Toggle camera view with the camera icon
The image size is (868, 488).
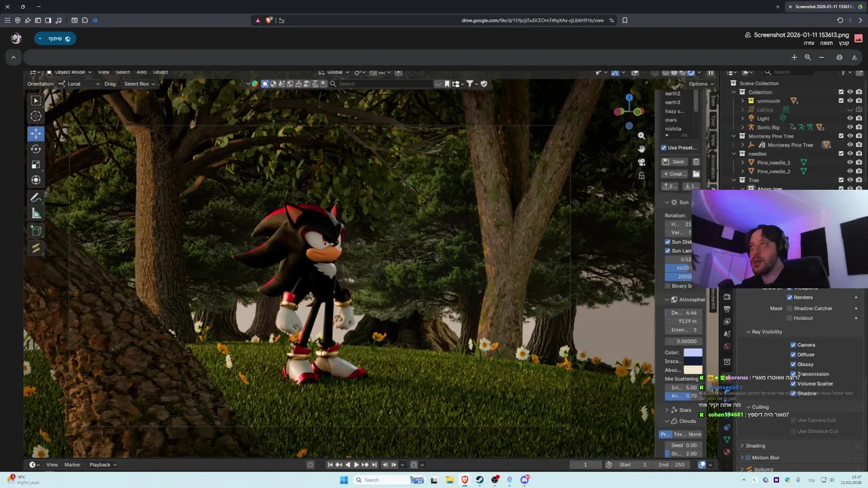[x=642, y=163]
